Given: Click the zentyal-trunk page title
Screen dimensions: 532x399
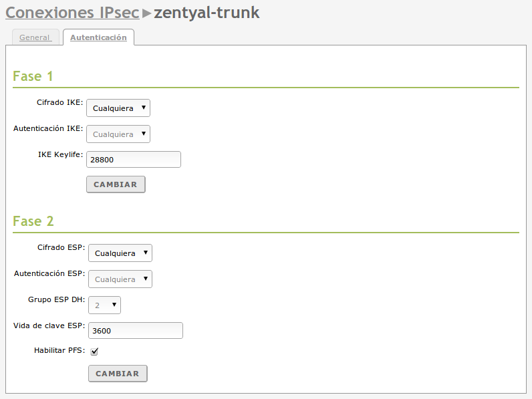Looking at the screenshot, I should tap(207, 13).
